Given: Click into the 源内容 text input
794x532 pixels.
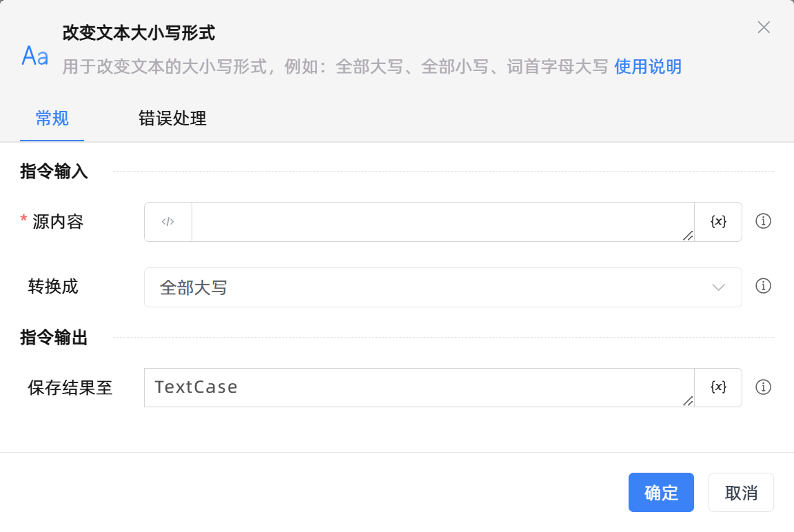Looking at the screenshot, I should point(441,222).
